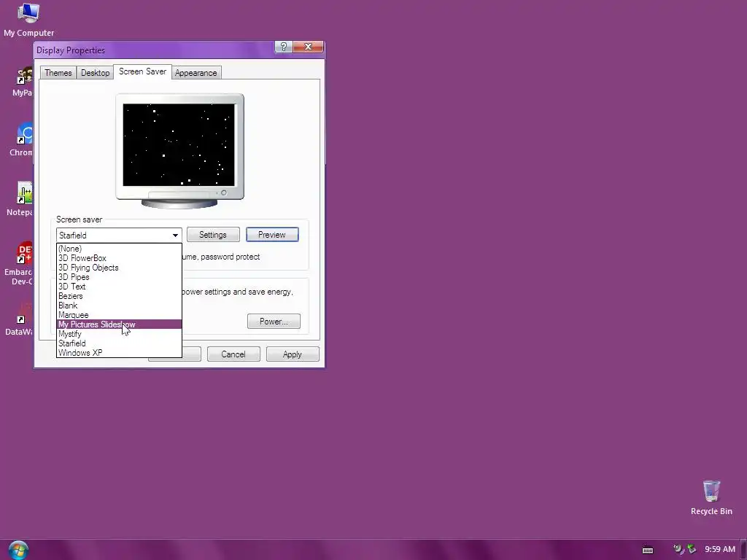Open screen saver Settings
This screenshot has height=560, width=747.
coord(213,235)
